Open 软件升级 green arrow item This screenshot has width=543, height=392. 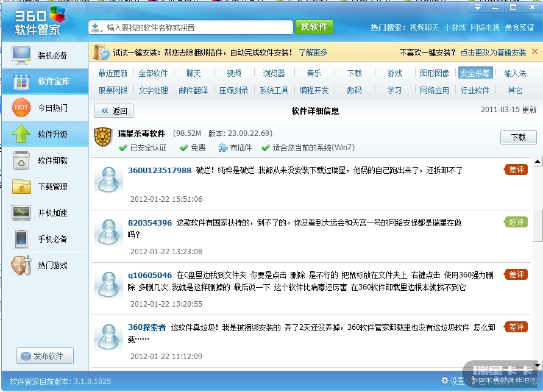point(45,134)
